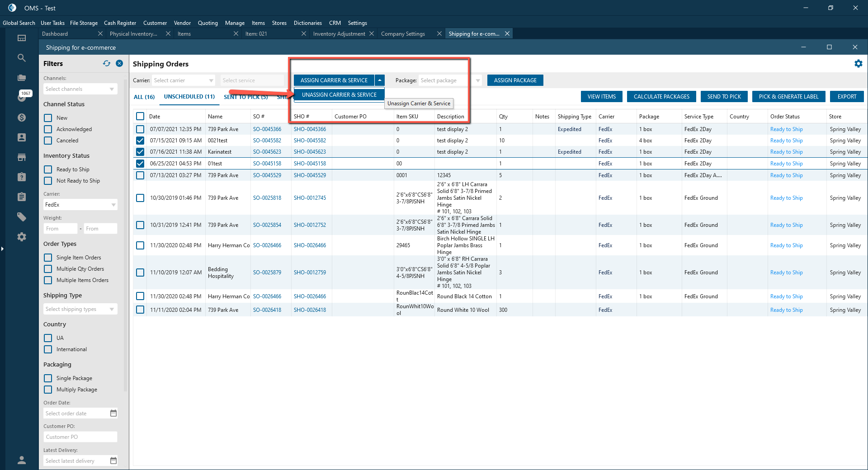The width and height of the screenshot is (868, 470).
Task: Click the first Weight From field
Action: pos(61,229)
